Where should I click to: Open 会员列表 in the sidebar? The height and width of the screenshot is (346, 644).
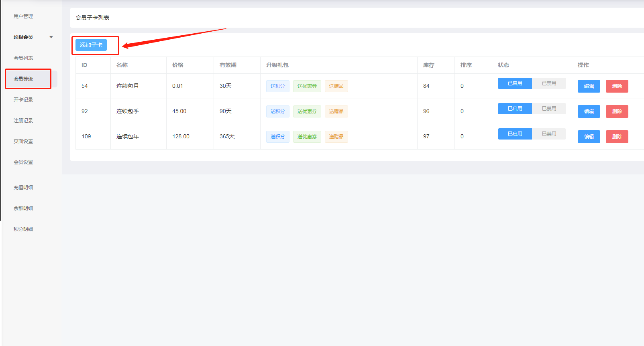[x=23, y=58]
